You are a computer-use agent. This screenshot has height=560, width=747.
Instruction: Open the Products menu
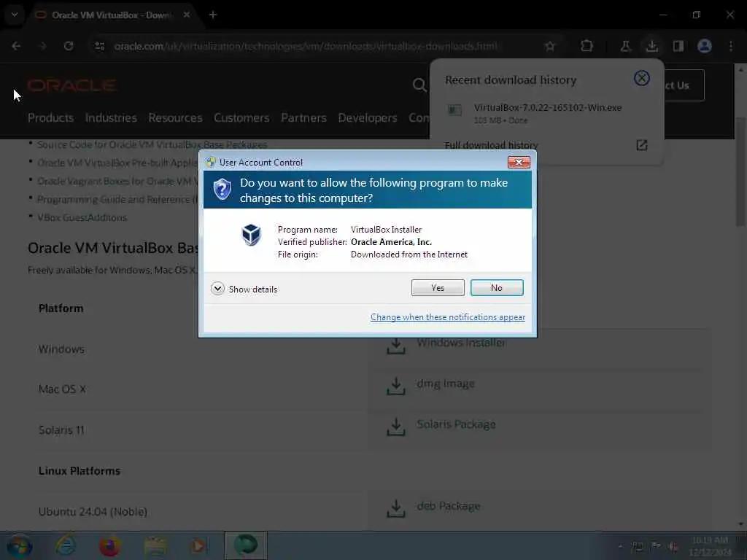(50, 117)
